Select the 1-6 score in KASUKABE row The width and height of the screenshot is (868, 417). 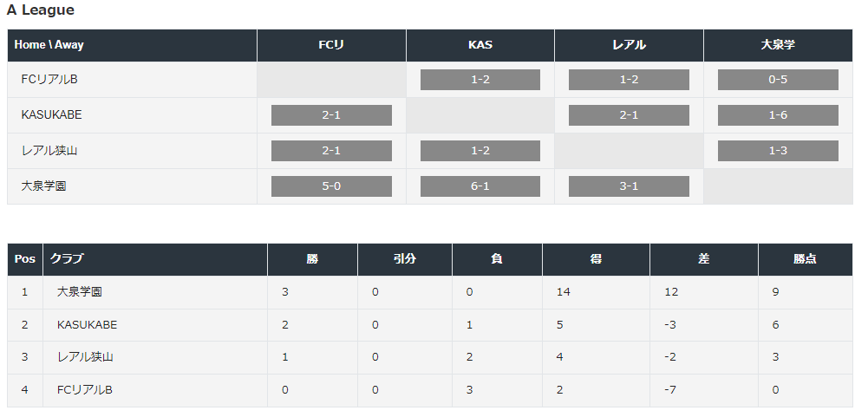point(778,115)
